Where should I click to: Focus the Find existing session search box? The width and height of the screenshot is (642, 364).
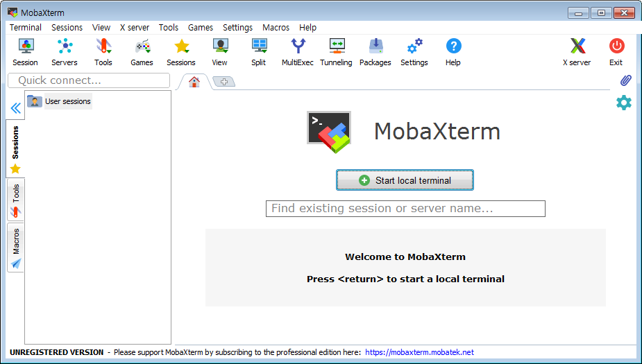tap(405, 209)
